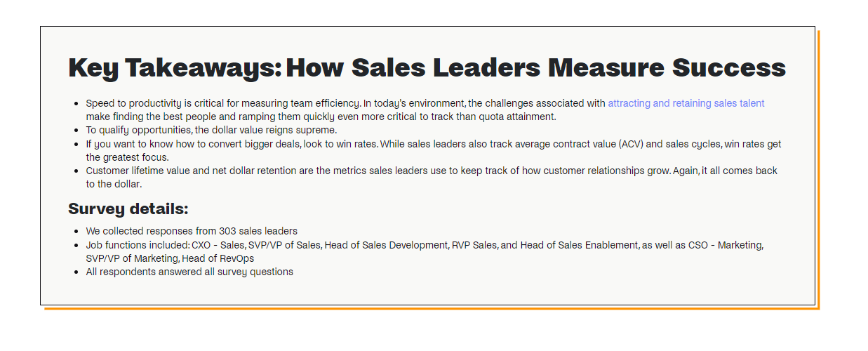Click the Survey details subheading
Image resolution: width=868 pixels, height=351 pixels.
(x=128, y=209)
